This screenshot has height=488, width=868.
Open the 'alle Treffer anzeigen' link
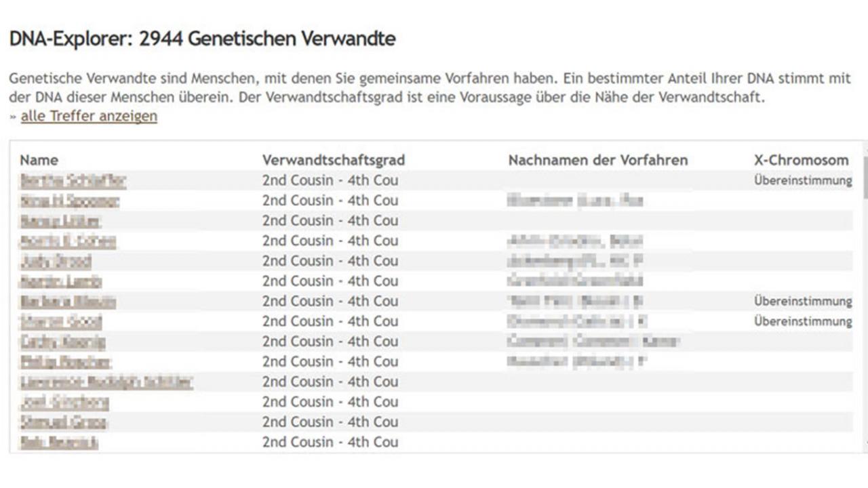tap(89, 116)
